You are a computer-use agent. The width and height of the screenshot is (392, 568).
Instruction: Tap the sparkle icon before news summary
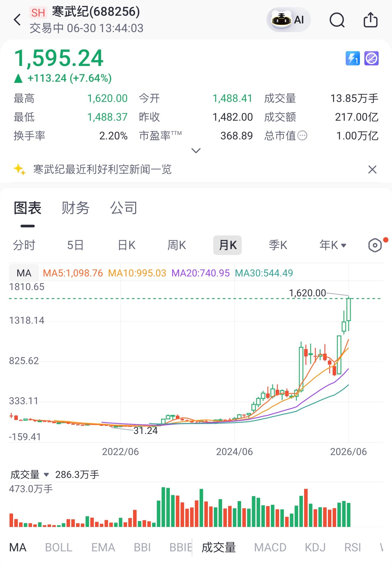pos(20,169)
